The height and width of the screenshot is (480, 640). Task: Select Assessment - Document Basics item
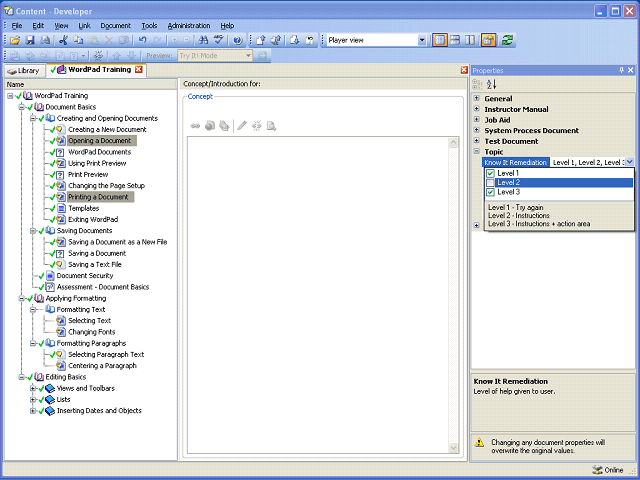tap(103, 287)
